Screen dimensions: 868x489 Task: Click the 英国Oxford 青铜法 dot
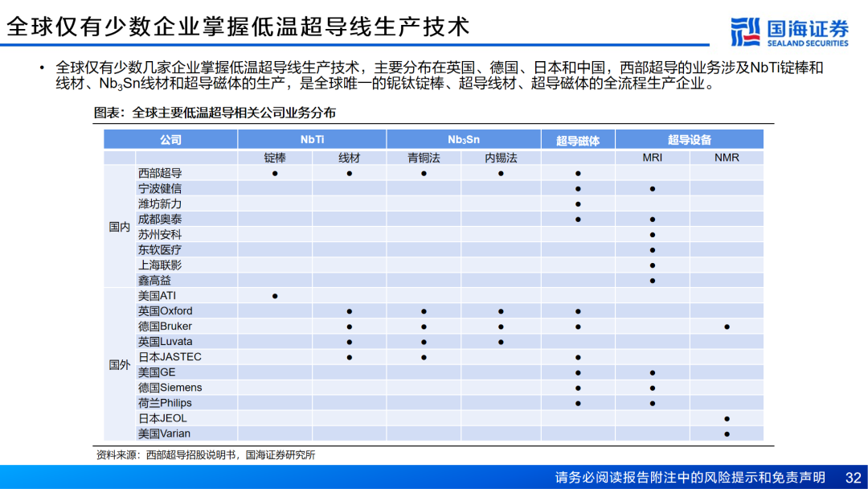point(424,312)
